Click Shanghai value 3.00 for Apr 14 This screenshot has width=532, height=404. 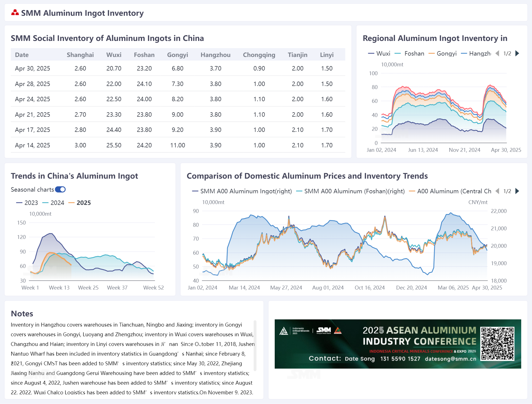click(x=80, y=145)
